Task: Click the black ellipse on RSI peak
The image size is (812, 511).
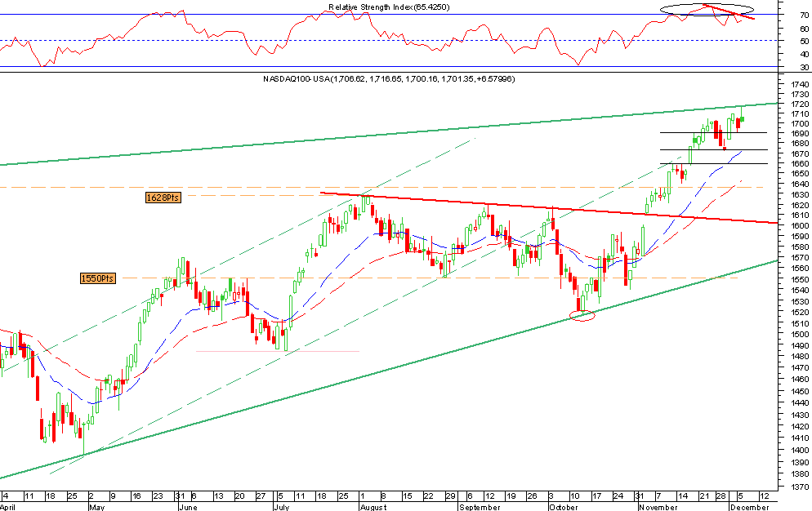Action: 707,9
